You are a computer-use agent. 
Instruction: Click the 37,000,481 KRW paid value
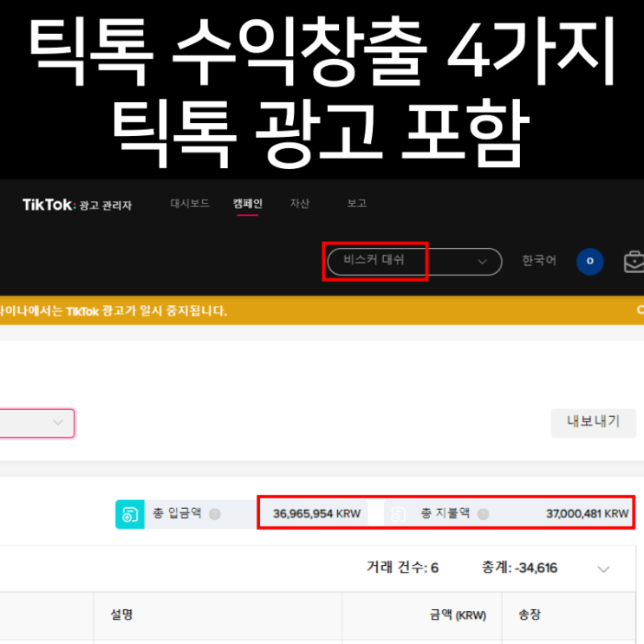(587, 514)
